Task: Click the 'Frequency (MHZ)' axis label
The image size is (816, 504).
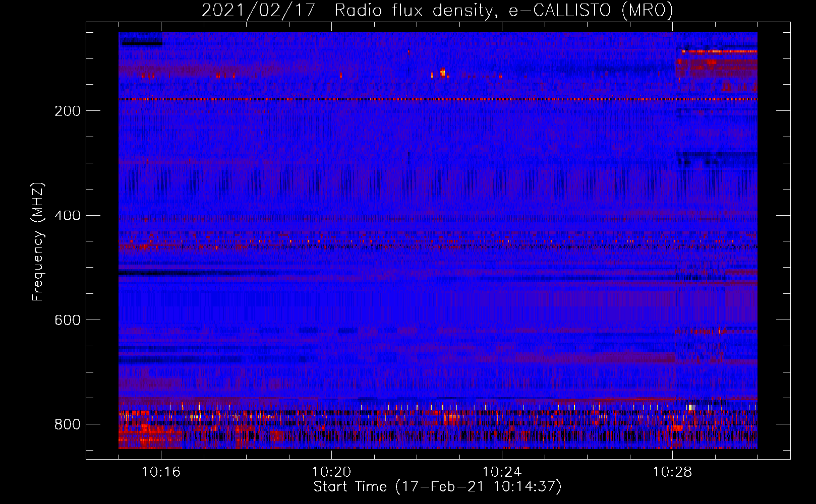Action: [x=38, y=242]
